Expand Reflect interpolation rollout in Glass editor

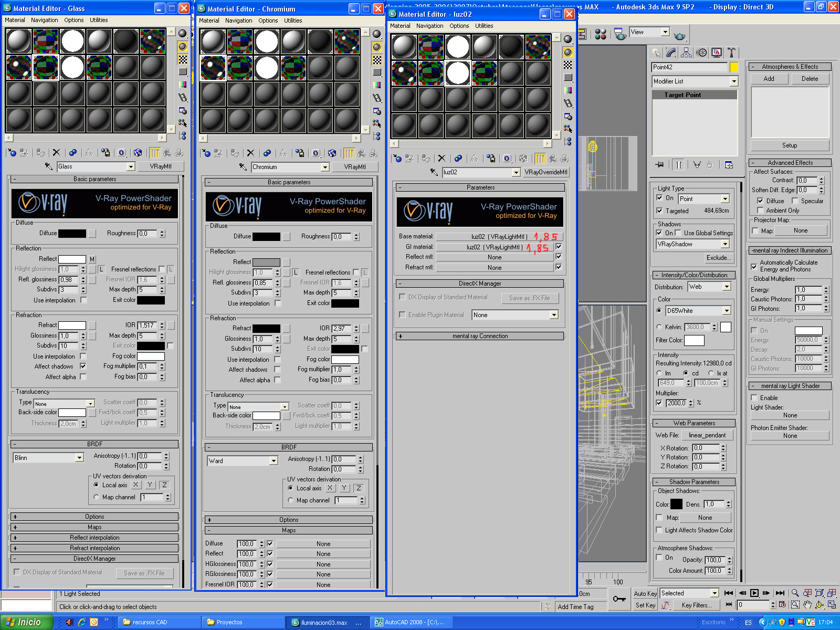(x=94, y=538)
